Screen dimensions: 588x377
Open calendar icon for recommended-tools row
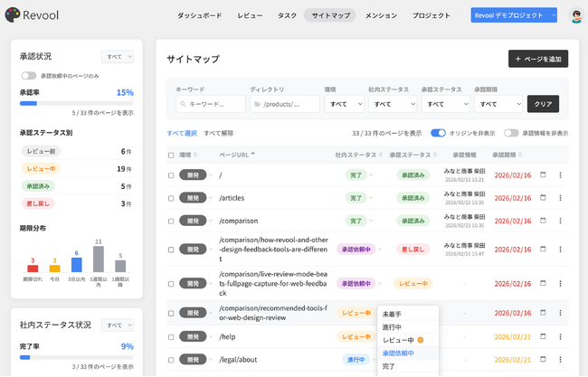coord(543,313)
